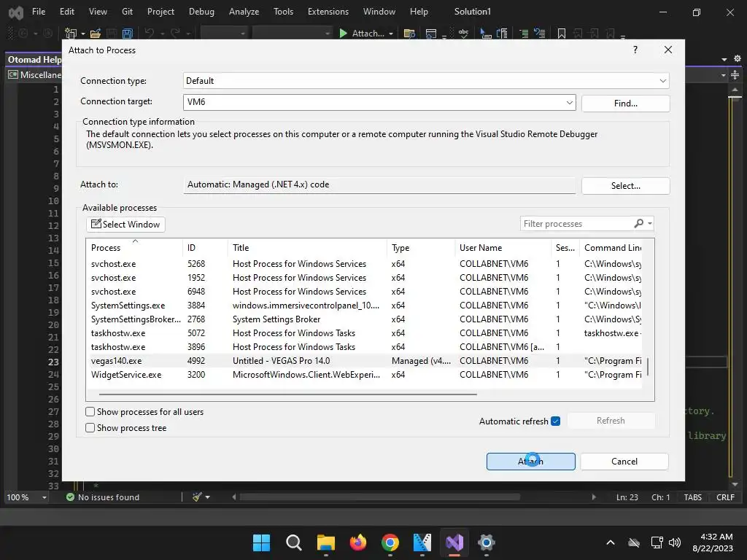
Task: Click the Find... button
Action: (625, 104)
